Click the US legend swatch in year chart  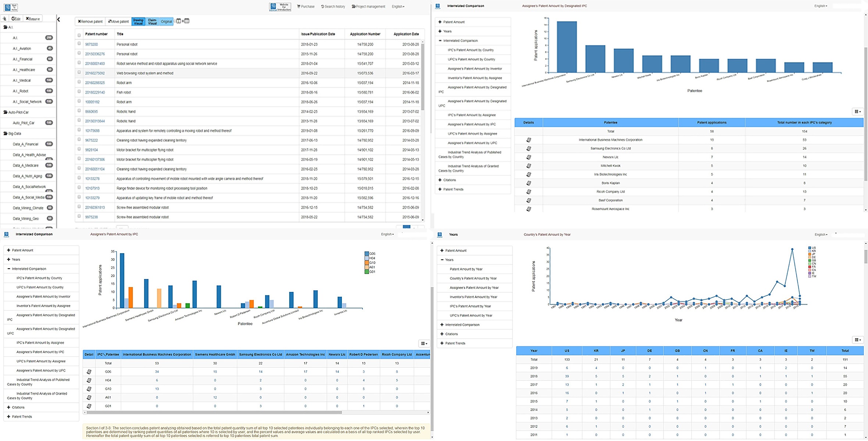click(x=810, y=248)
